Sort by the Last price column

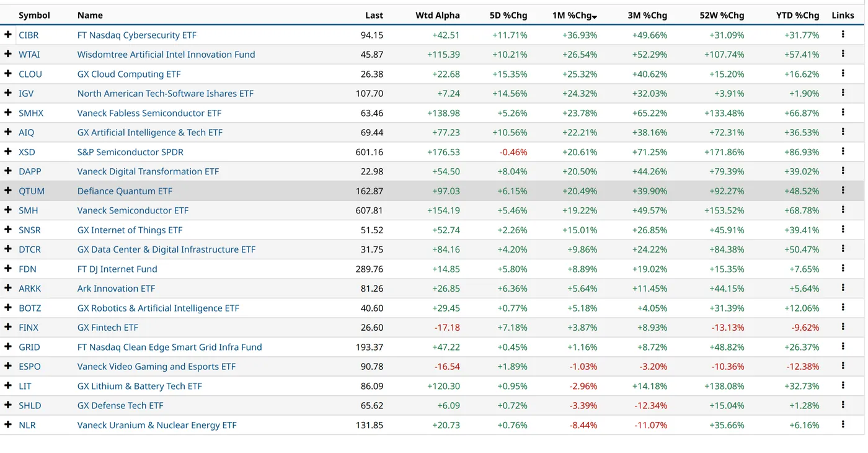point(374,15)
